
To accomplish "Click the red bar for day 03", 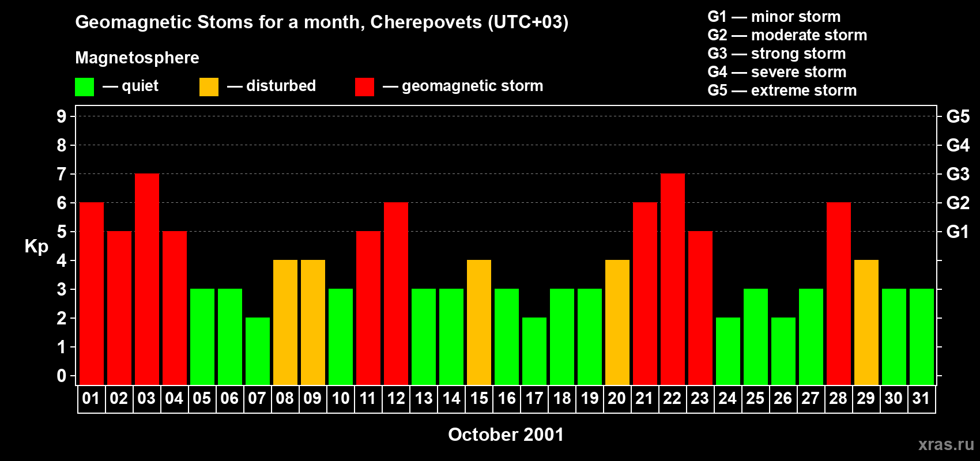I will [x=147, y=279].
